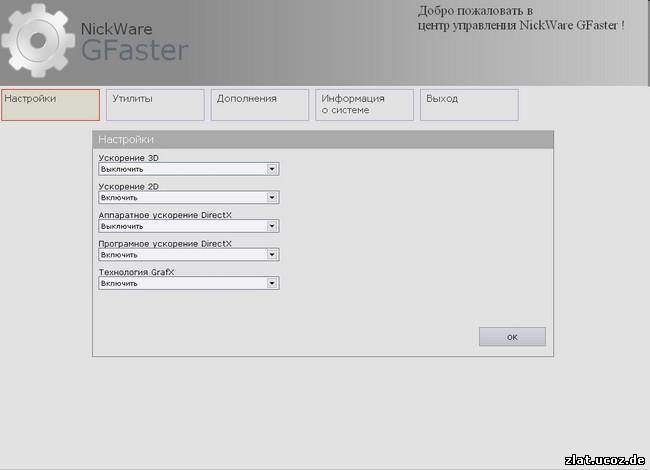Open Аппаратное ускорение DirectX dropdown arrow

[x=272, y=226]
